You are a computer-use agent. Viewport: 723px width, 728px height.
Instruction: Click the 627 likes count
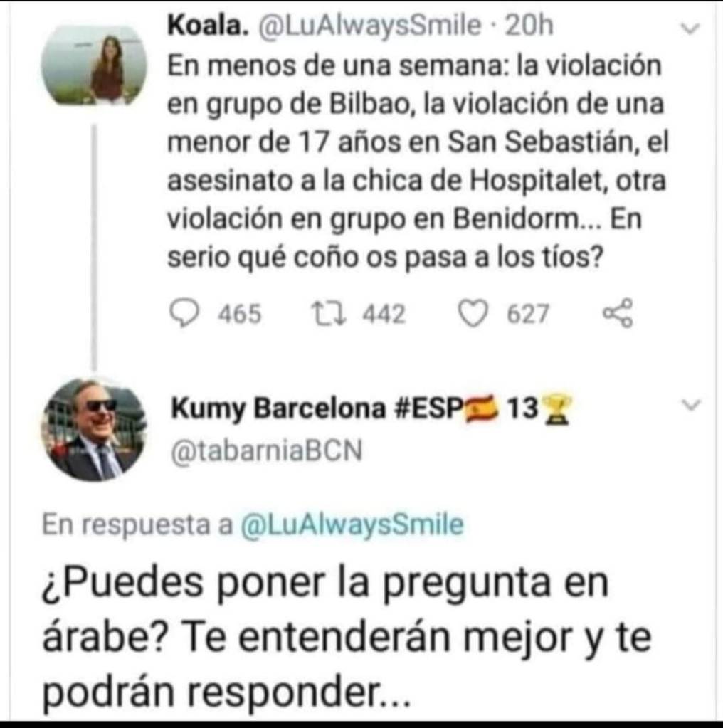click(528, 314)
